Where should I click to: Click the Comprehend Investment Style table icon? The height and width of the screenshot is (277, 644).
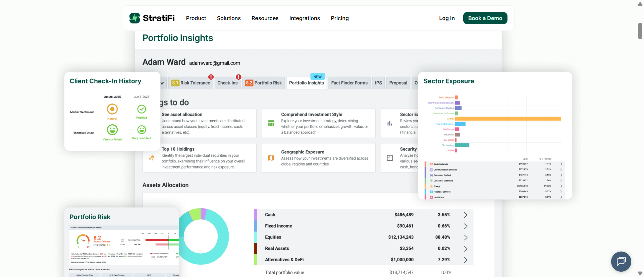(x=271, y=123)
